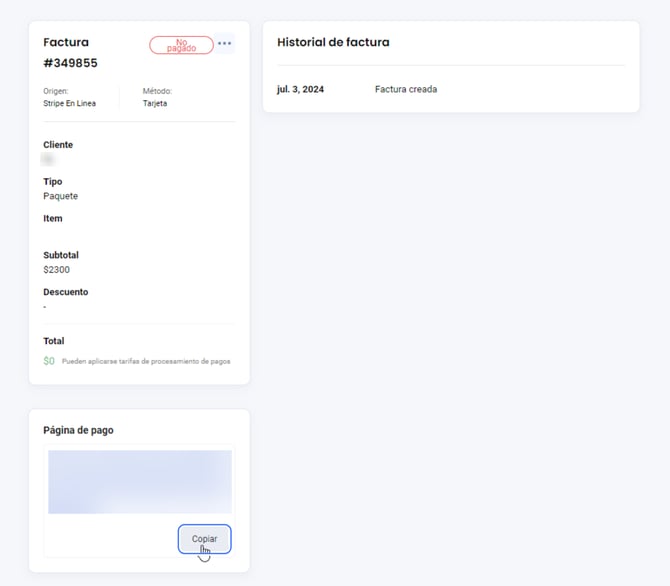Screen dimensions: 670x586
Task: Click the 'Página de pago' heading
Action: (x=78, y=430)
